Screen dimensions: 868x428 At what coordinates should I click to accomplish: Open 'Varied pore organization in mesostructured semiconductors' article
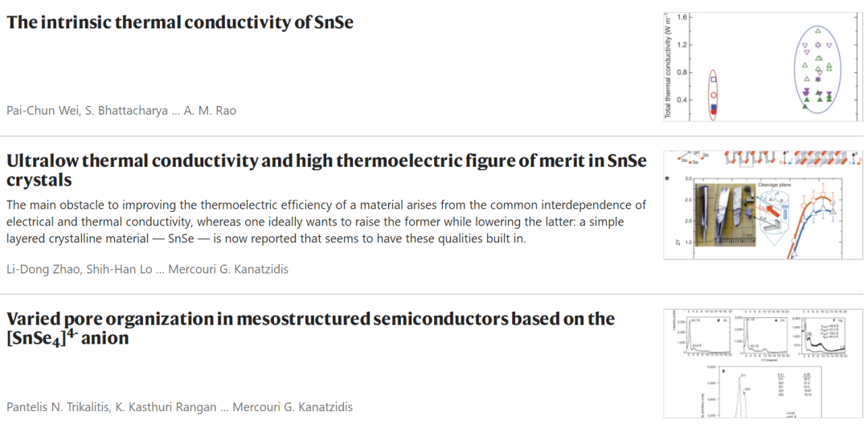[310, 328]
